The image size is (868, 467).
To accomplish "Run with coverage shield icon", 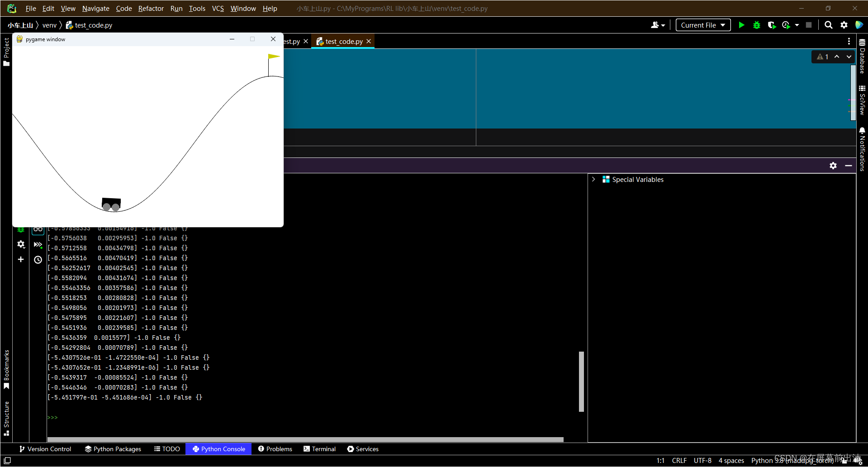I will point(772,25).
